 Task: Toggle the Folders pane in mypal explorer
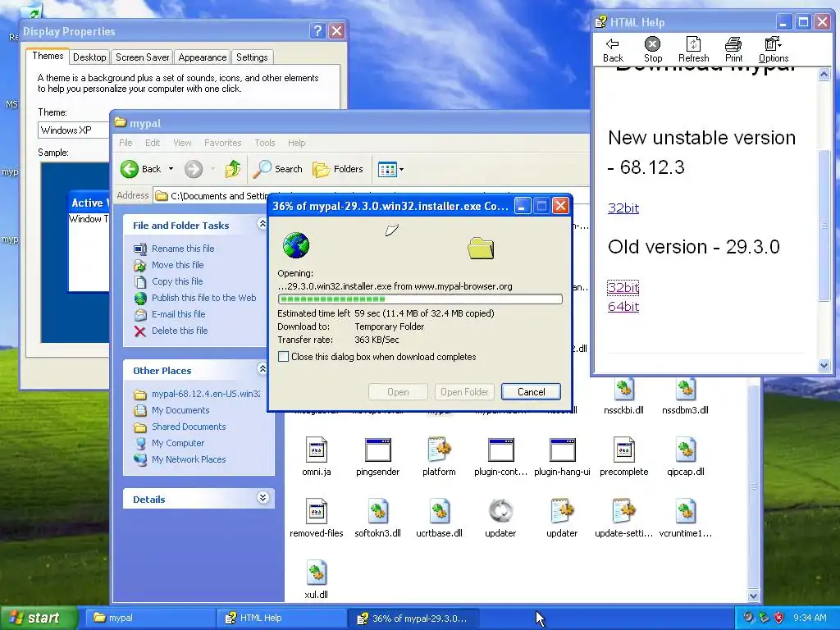pyautogui.click(x=337, y=169)
